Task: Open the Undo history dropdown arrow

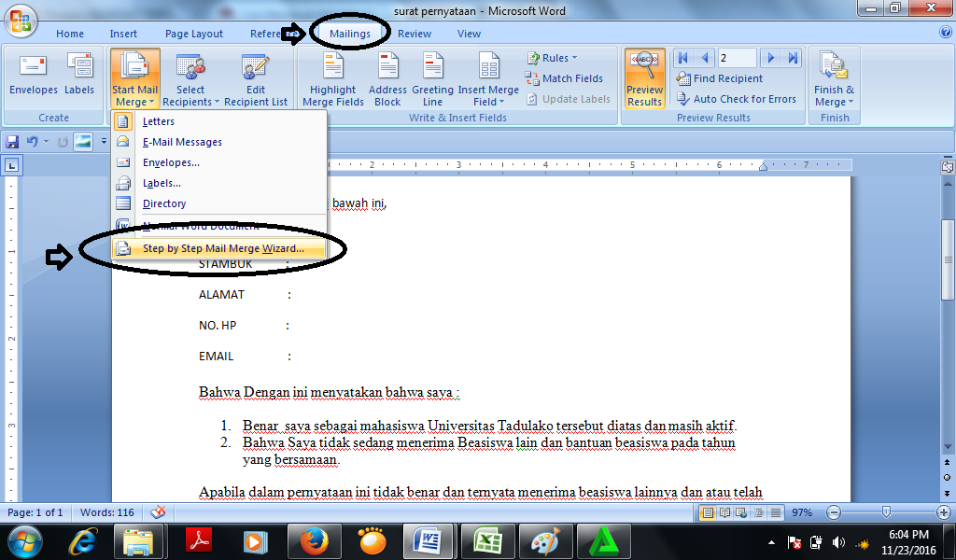Action: point(47,142)
